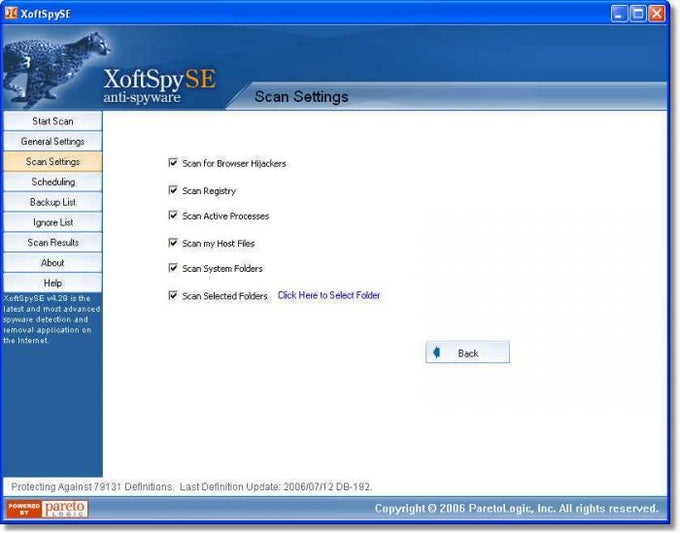
Task: Select the Scan Settings sidebar item
Action: point(53,162)
